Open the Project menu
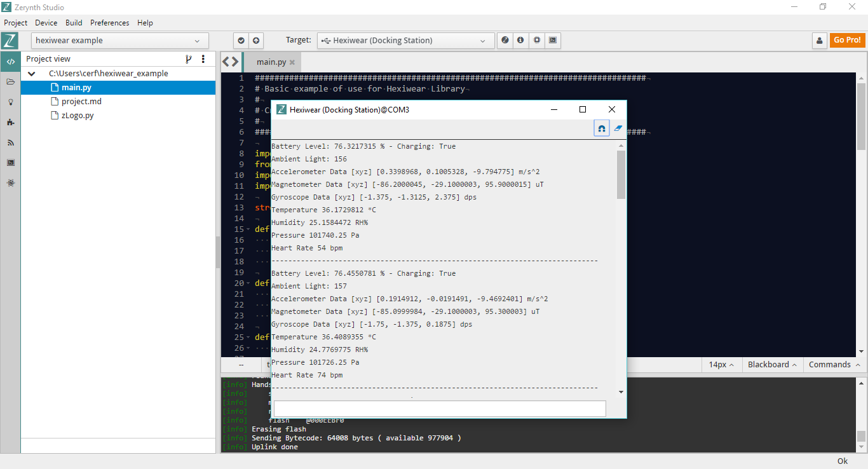 pyautogui.click(x=16, y=23)
